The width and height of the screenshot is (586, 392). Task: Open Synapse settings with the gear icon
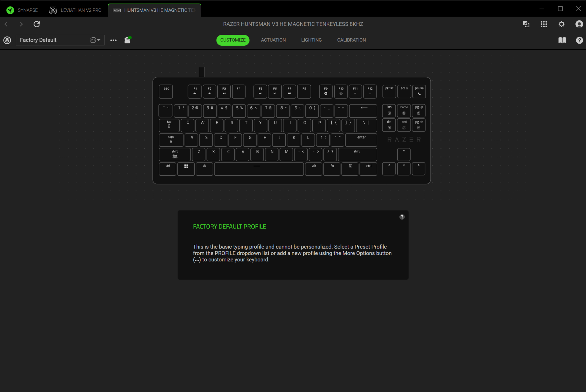coord(562,24)
